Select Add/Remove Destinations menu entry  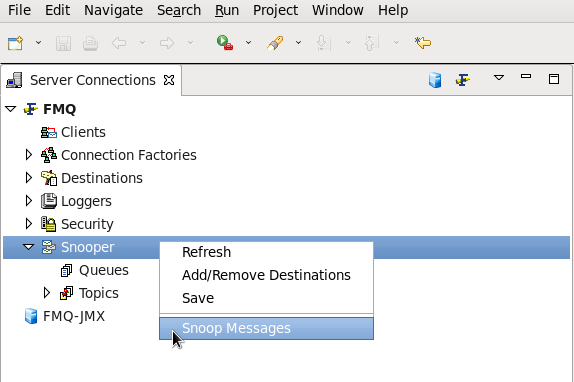coord(266,275)
